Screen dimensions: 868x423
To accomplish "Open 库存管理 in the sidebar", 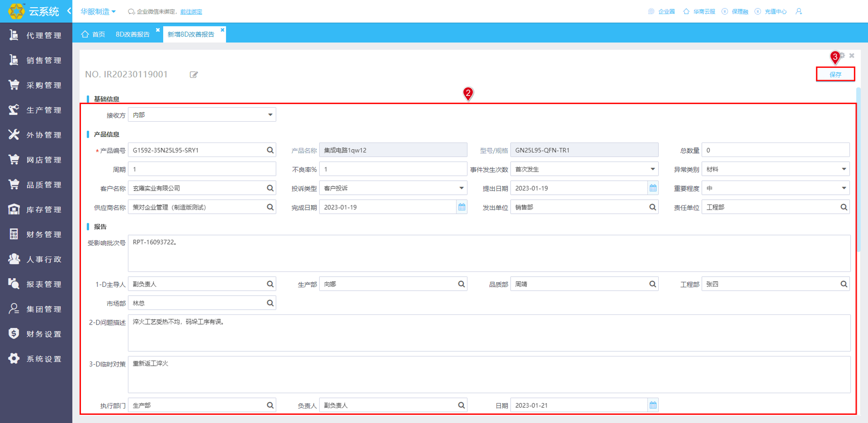I will click(36, 210).
